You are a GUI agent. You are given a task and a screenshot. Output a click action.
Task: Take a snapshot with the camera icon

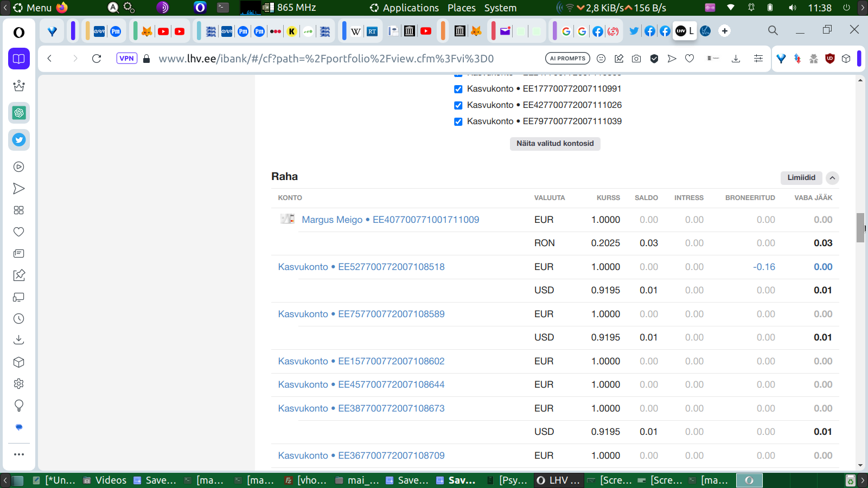(636, 59)
